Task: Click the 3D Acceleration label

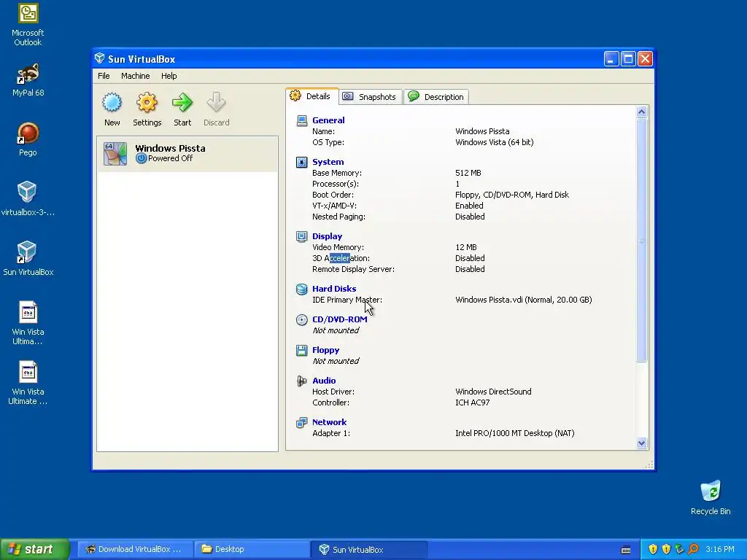Action: coord(341,258)
